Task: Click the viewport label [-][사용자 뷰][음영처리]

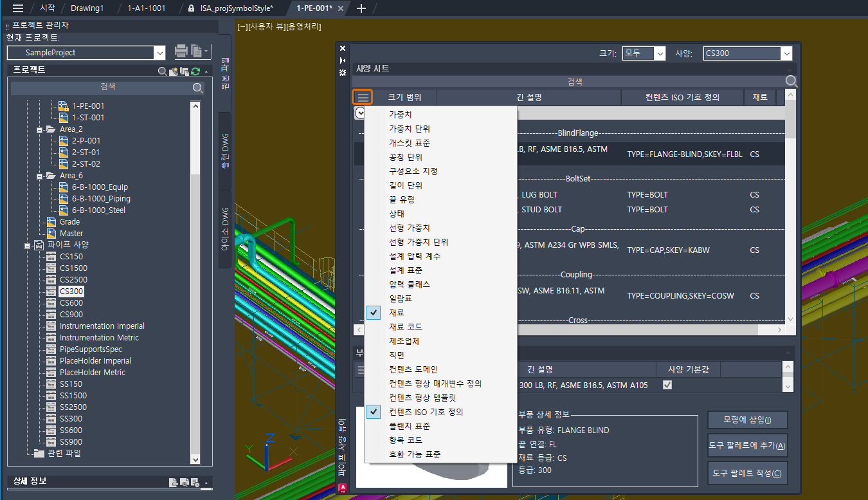Action: click(x=279, y=27)
